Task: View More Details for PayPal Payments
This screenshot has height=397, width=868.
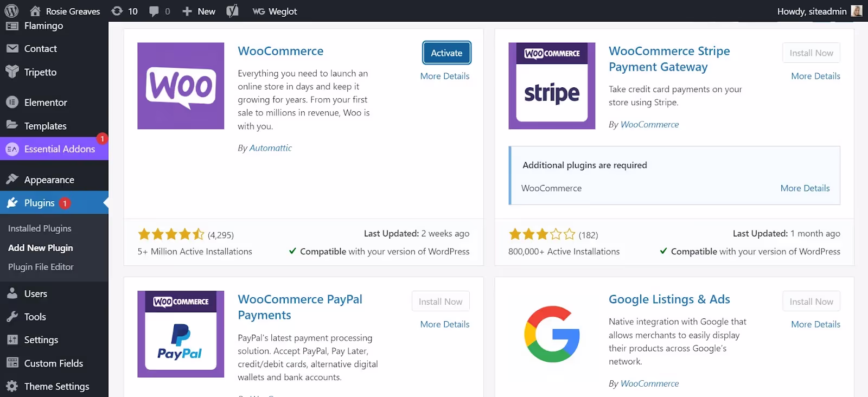Action: [x=445, y=324]
